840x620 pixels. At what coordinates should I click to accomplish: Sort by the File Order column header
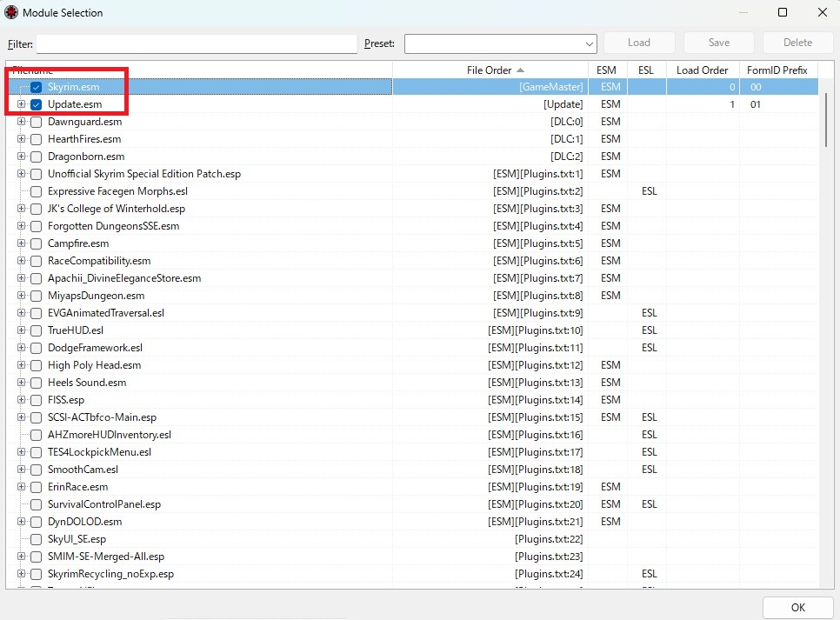click(490, 70)
